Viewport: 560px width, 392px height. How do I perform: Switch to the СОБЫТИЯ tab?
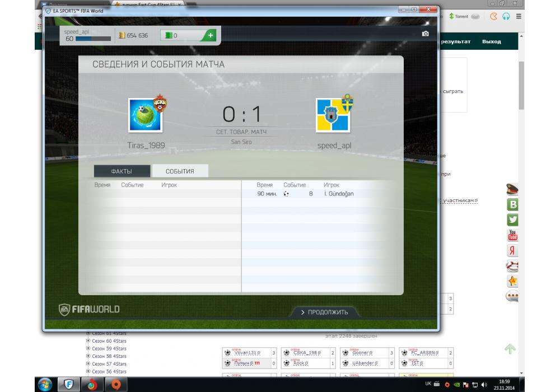tap(180, 171)
